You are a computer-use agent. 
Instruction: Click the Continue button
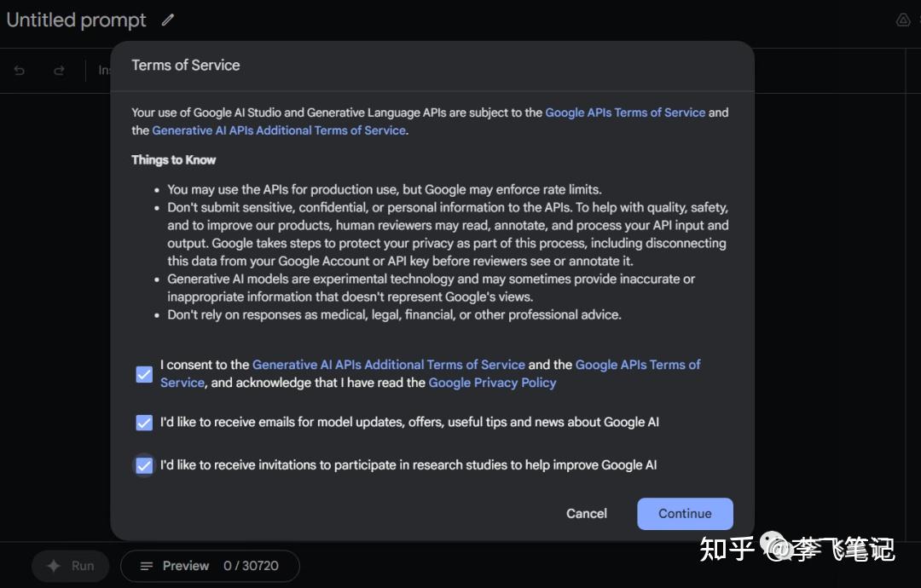point(685,514)
